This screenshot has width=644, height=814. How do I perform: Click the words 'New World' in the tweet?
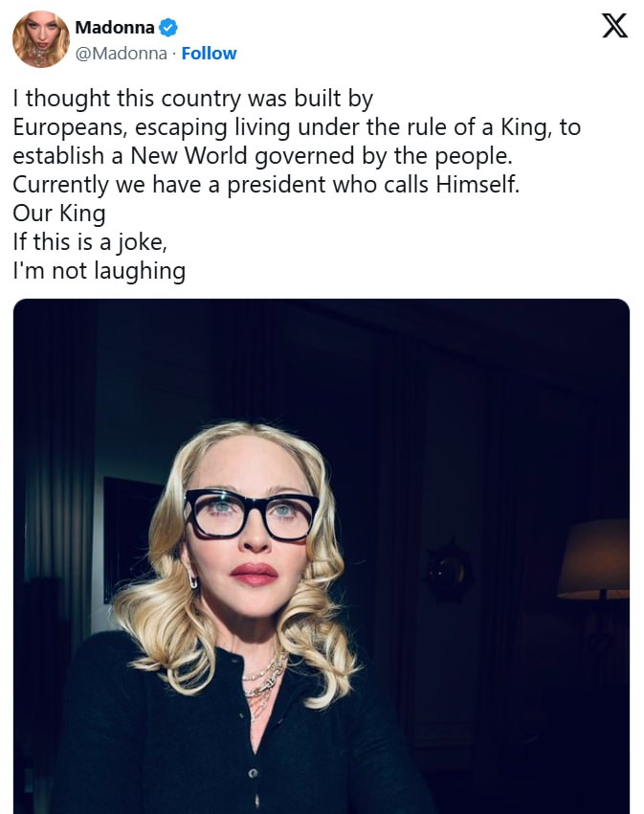[189, 156]
